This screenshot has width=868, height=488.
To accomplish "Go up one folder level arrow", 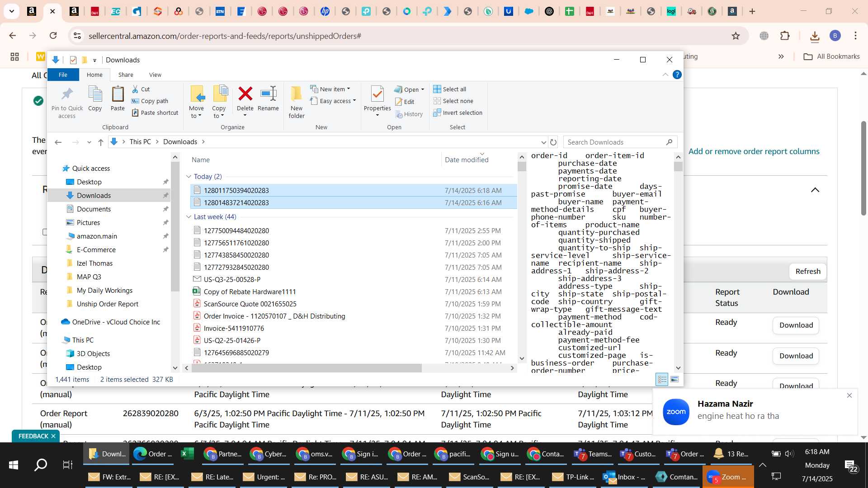I will (101, 142).
